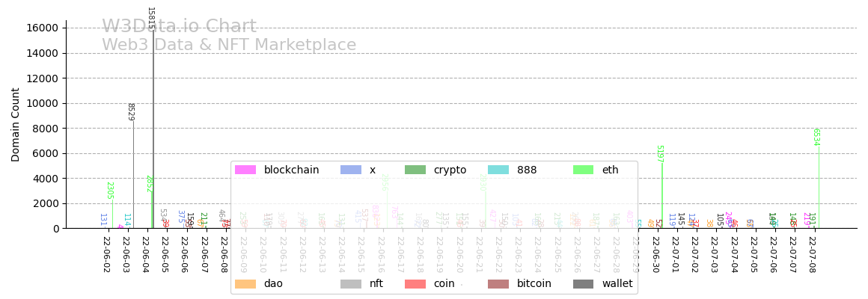The height and width of the screenshot is (299, 868).
Task: Click the 8529 bar value label
Action: [x=130, y=111]
